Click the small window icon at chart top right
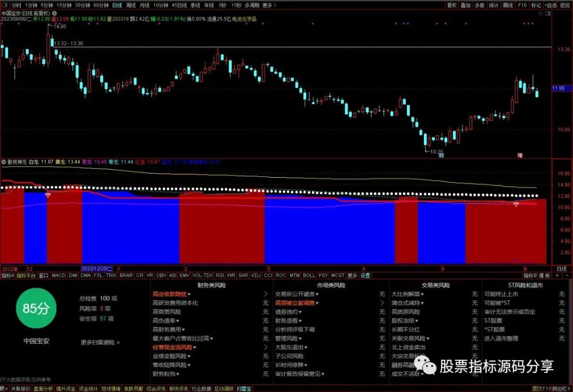The height and width of the screenshot is (392, 573). 548,13
